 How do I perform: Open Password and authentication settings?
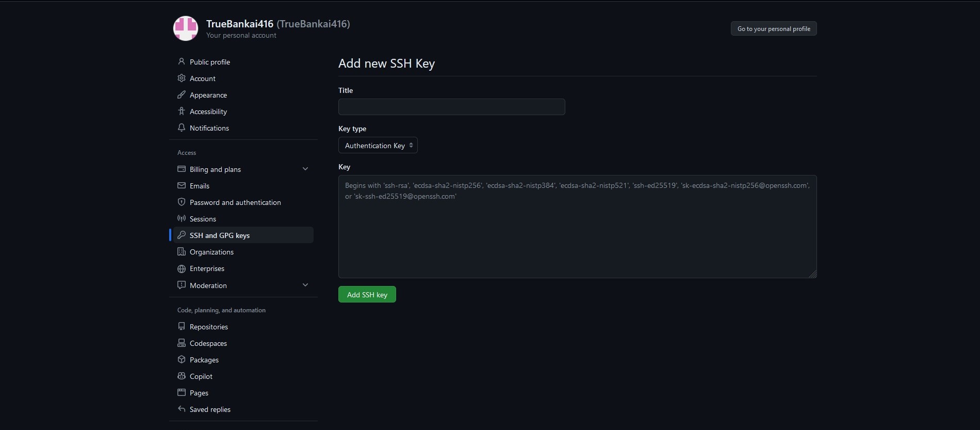click(243, 202)
